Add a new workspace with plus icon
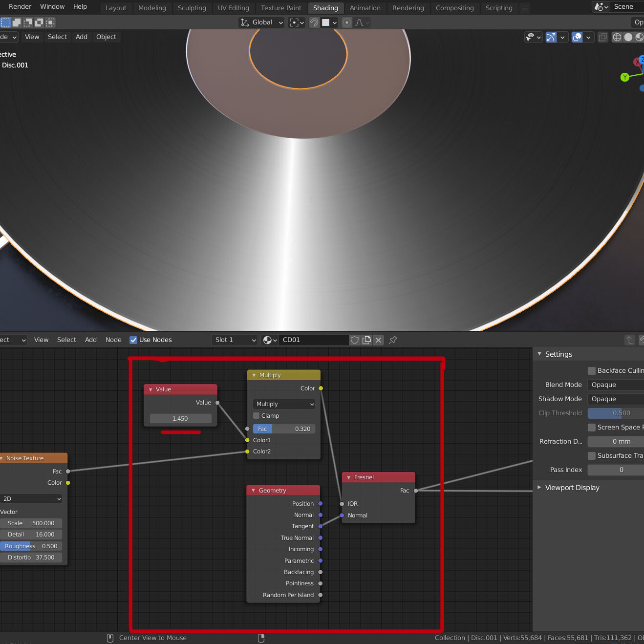Viewport: 644px width, 644px height. coord(525,8)
